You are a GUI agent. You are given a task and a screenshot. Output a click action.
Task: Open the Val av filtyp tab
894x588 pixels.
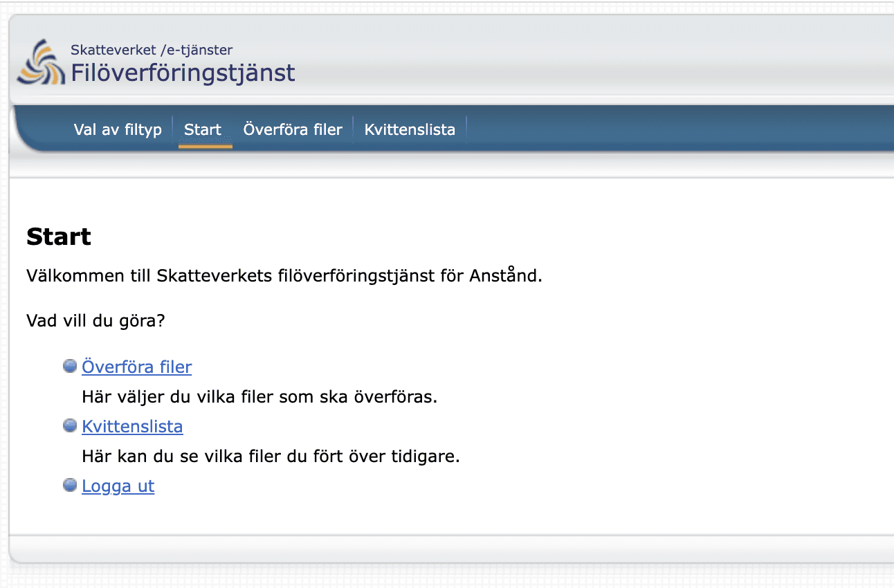(x=118, y=129)
